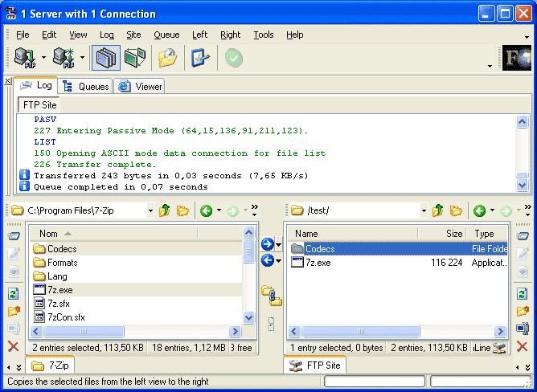Sort left pane by the Nom column header

coord(113,234)
